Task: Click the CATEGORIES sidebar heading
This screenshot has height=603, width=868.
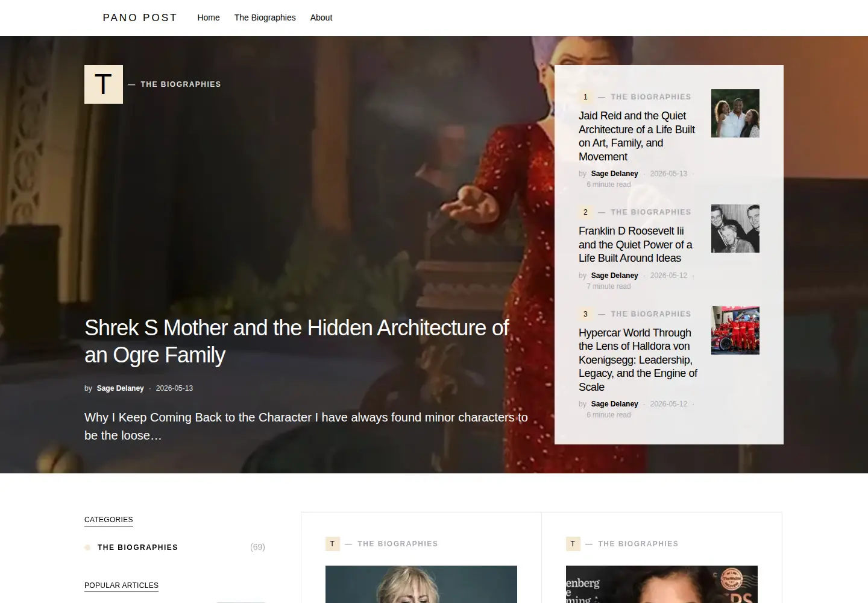Action: pos(108,520)
